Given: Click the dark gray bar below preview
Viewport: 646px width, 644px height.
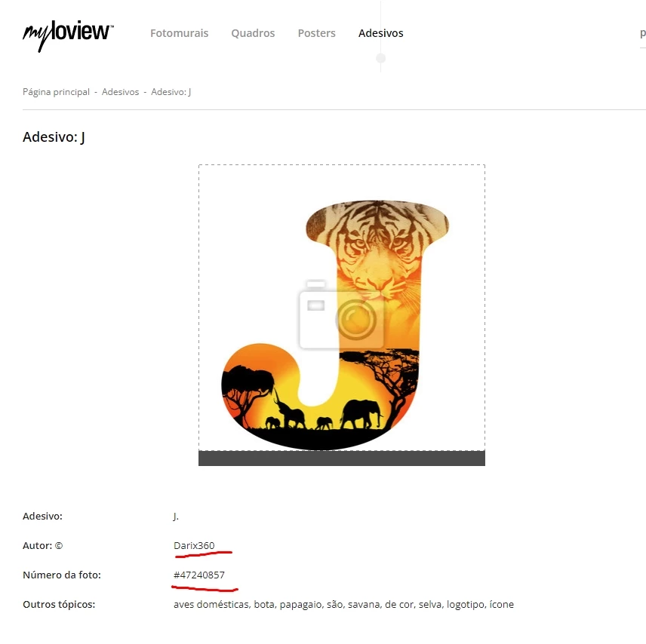Looking at the screenshot, I should pyautogui.click(x=342, y=458).
